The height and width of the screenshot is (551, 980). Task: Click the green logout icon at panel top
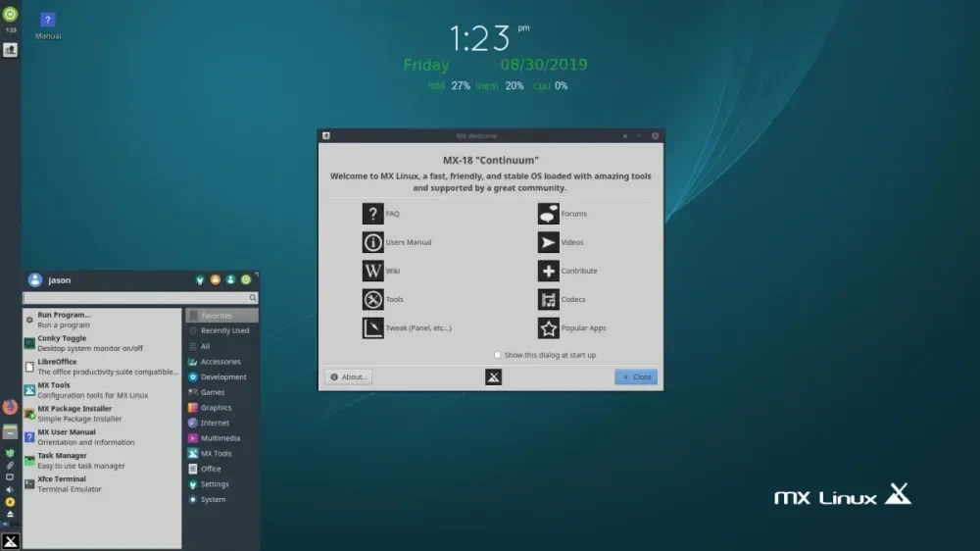coord(10,14)
